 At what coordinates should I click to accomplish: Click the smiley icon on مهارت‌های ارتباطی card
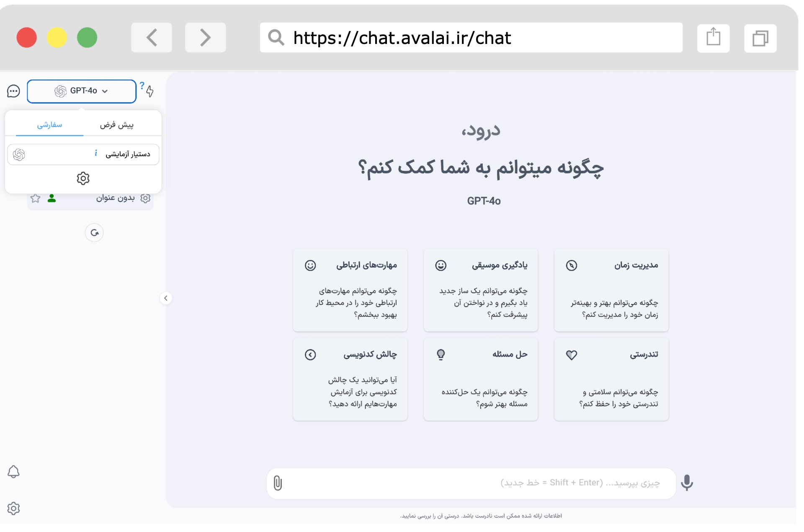point(310,265)
